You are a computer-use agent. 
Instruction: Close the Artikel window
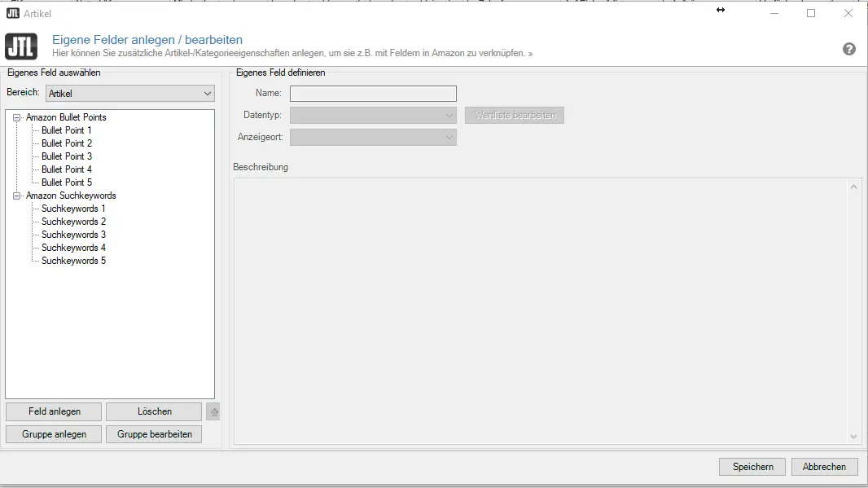coord(848,13)
